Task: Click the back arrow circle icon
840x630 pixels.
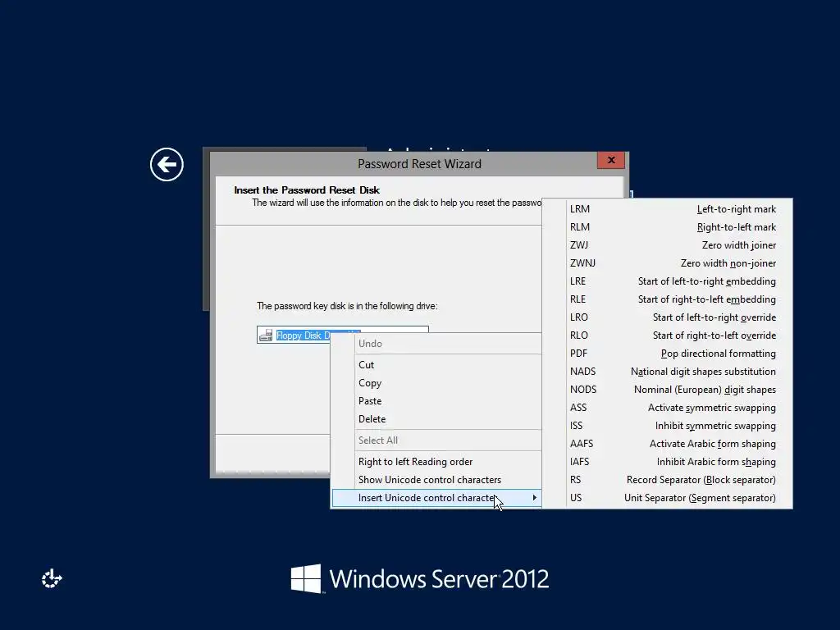Action: [x=167, y=164]
